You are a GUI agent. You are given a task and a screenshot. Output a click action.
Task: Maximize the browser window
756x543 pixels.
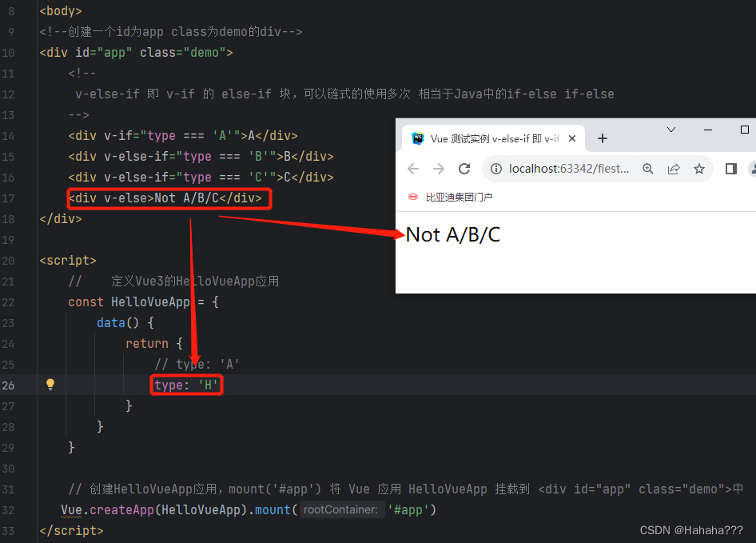[x=745, y=130]
